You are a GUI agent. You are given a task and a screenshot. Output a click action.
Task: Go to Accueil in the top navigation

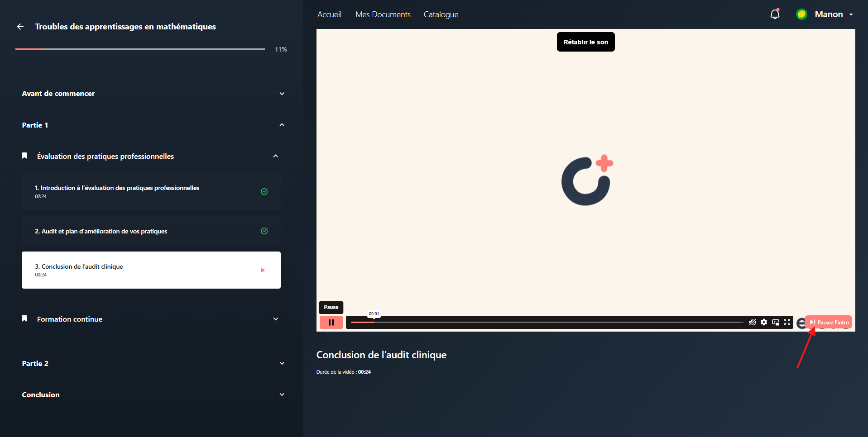click(329, 14)
